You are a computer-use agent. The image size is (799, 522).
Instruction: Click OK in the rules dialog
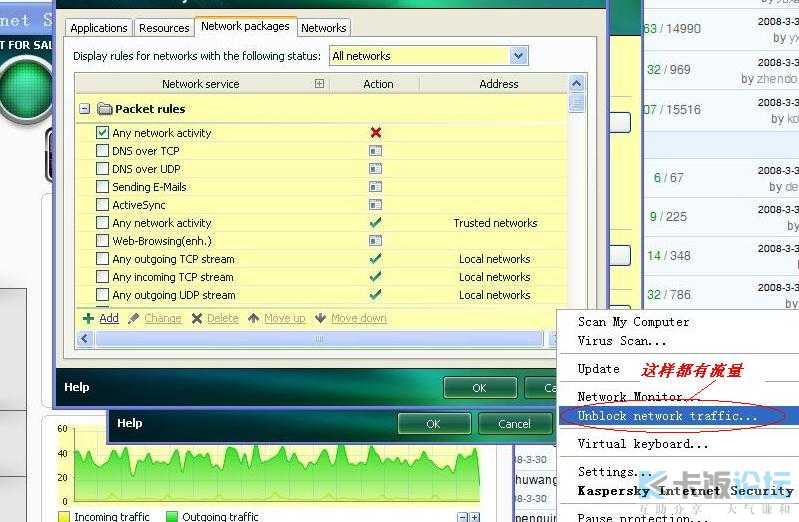480,388
